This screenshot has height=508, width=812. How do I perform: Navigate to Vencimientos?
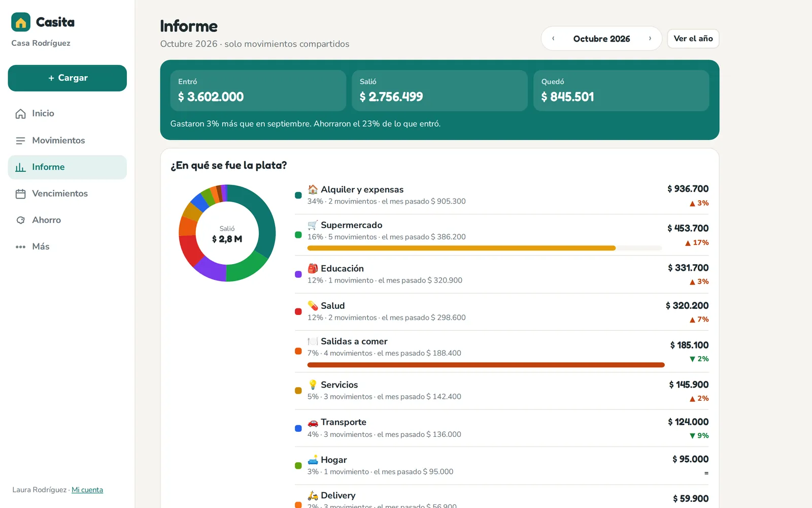[67, 194]
